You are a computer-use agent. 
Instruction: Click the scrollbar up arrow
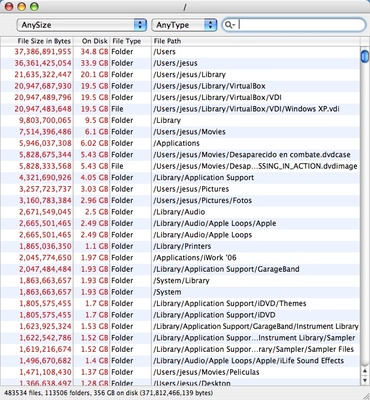coord(365,372)
